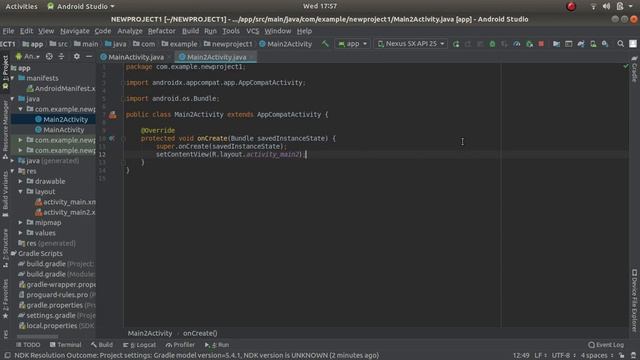The image size is (640, 360).
Task: Open the VCS menu
Action: coord(252,31)
